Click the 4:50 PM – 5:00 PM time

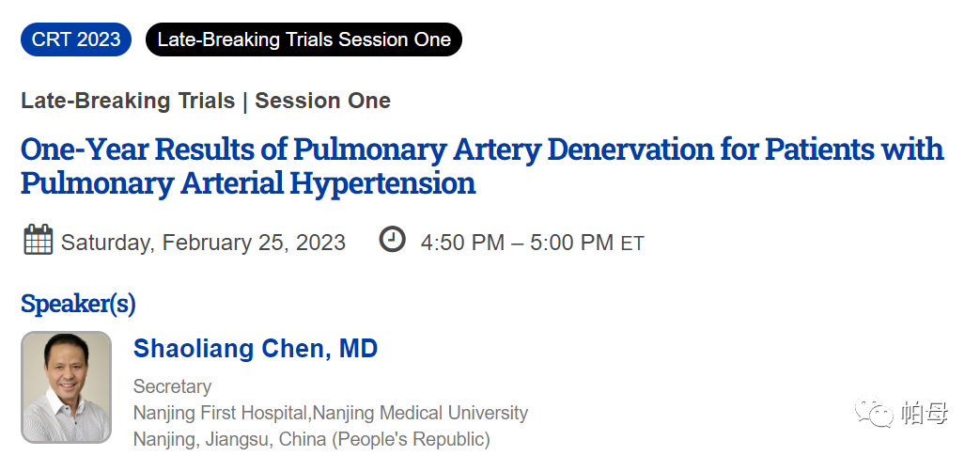pyautogui.click(x=517, y=243)
